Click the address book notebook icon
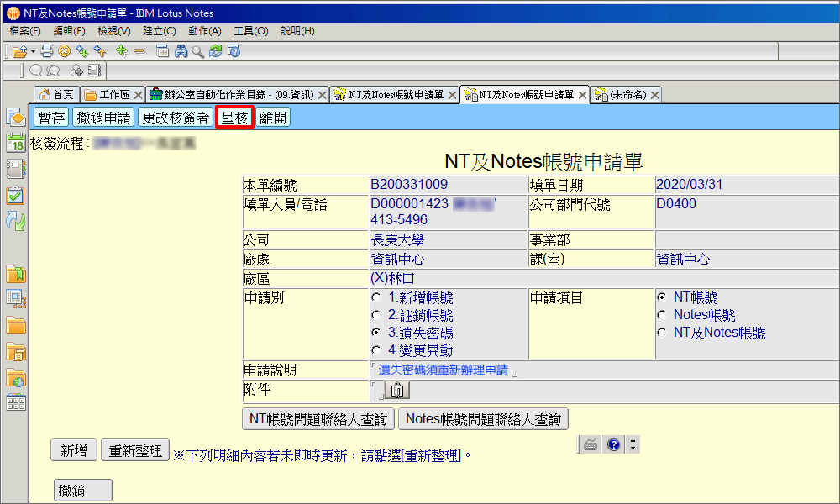840x504 pixels. click(x=94, y=71)
